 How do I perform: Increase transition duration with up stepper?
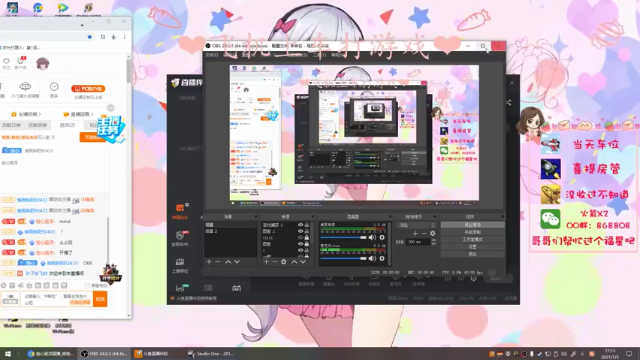tap(433, 240)
